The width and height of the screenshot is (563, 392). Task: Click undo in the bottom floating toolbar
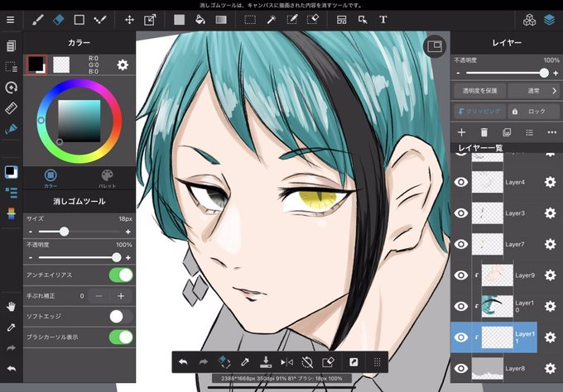coord(183,362)
